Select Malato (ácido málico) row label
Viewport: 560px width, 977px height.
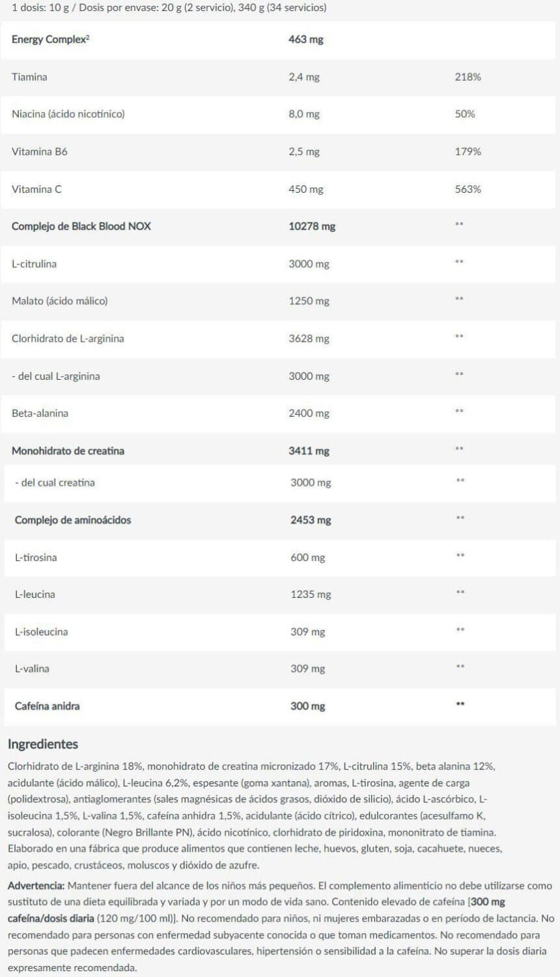[60, 301]
